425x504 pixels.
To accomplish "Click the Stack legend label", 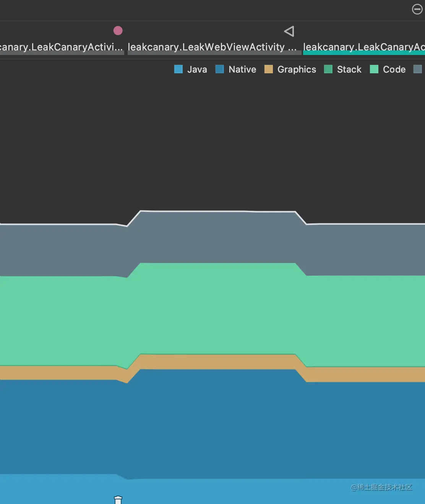I will tap(349, 69).
